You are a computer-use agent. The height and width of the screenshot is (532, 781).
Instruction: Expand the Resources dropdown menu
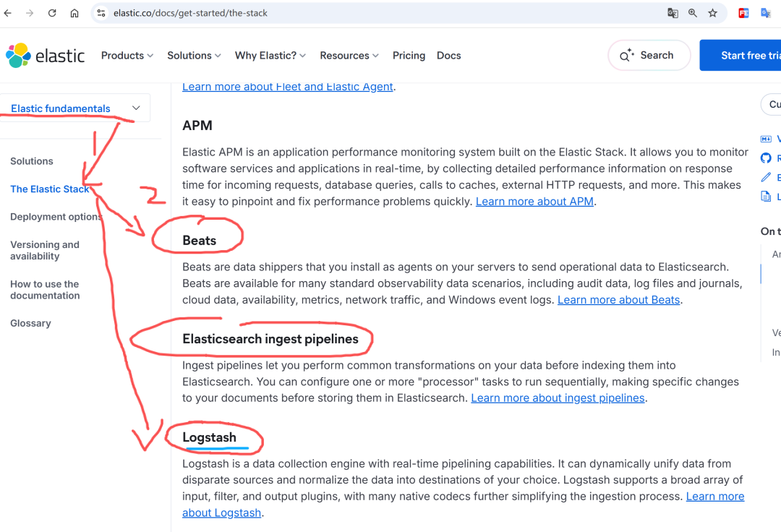pyautogui.click(x=349, y=55)
